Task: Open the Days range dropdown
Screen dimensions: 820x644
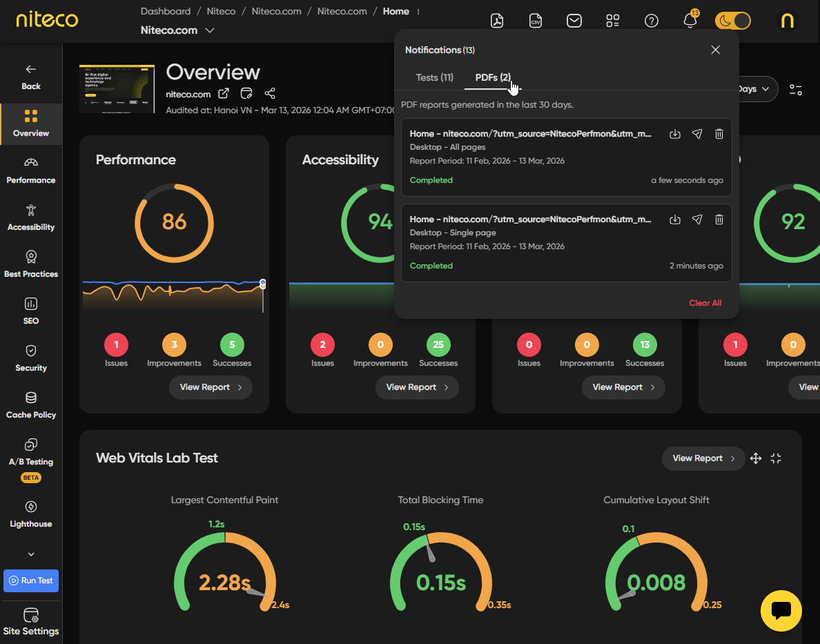Action: pos(756,89)
